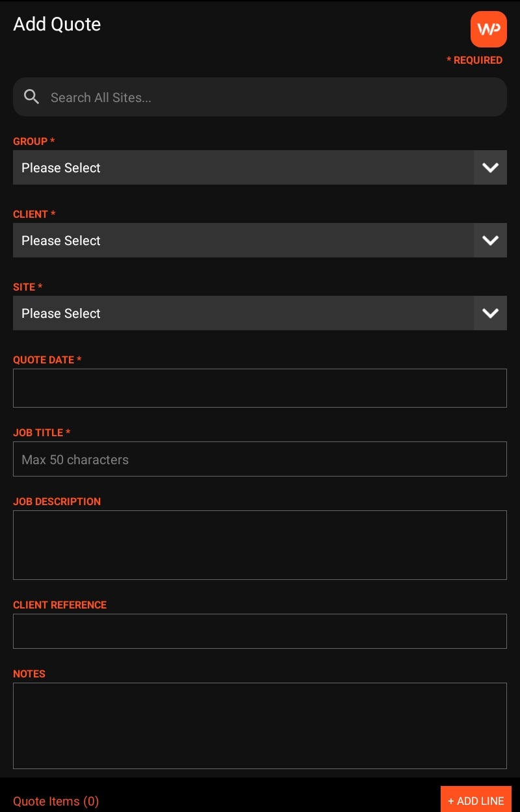The height and width of the screenshot is (812, 520).
Task: Click the CLIENT REFERENCE field label
Action: 60,605
